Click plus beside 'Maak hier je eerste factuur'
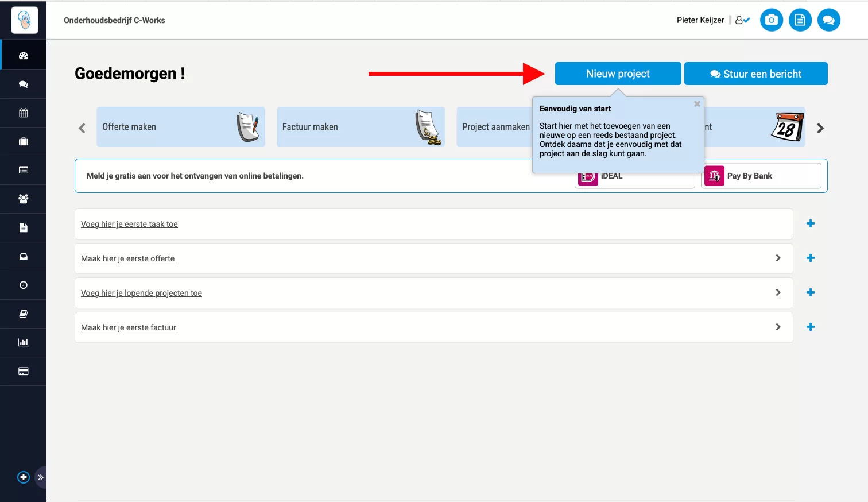Viewport: 868px width, 502px height. 810,327
